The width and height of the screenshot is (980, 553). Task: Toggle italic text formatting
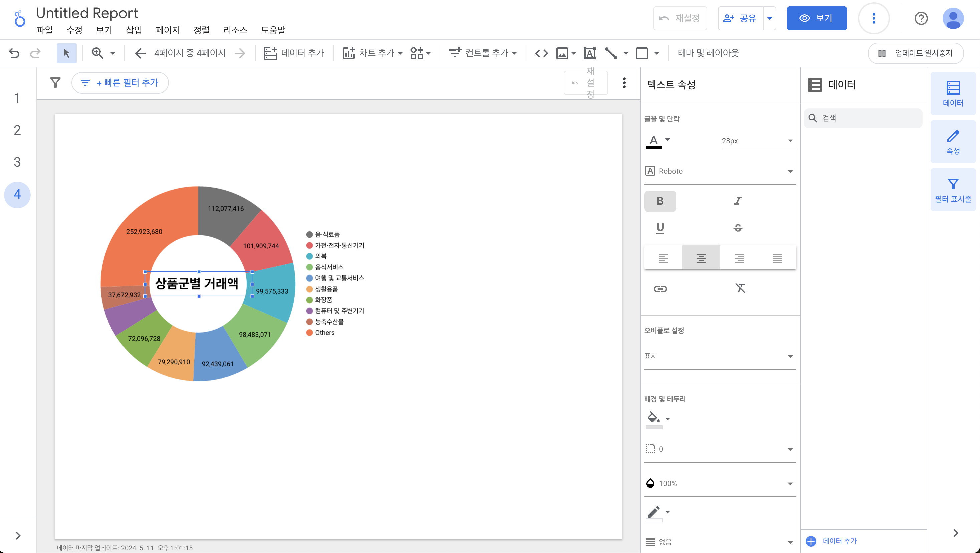[x=738, y=201]
